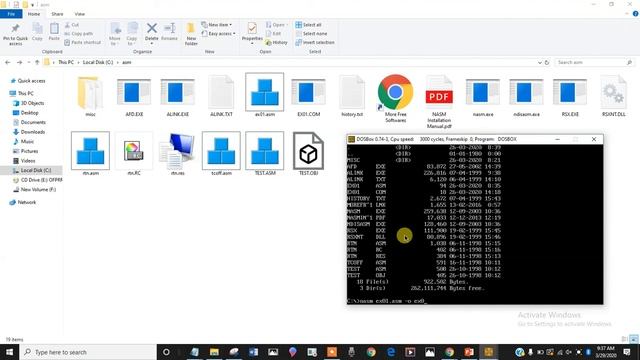Screen dimensions: 640x360
Task: Click the History button in ribbon
Action: click(276, 42)
